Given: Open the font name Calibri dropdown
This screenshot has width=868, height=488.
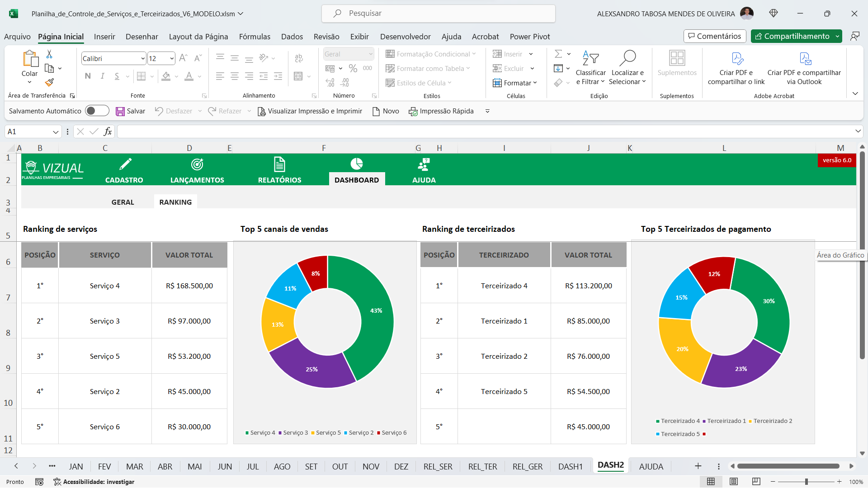Looking at the screenshot, I should [x=143, y=59].
